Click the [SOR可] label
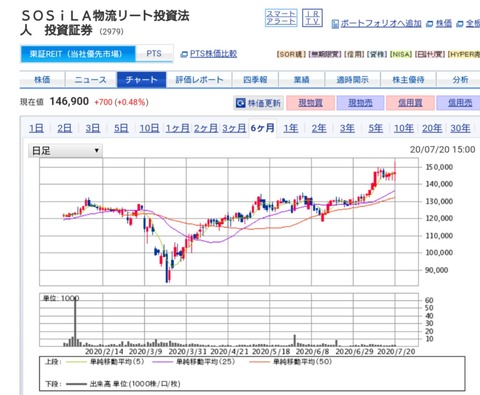This screenshot has height=395, width=480. point(291,54)
